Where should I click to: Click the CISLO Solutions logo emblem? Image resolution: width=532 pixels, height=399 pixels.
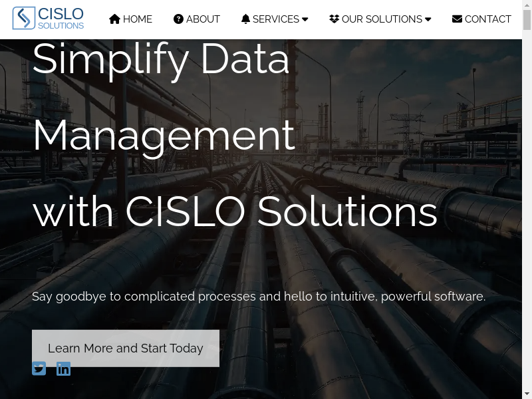tap(24, 19)
